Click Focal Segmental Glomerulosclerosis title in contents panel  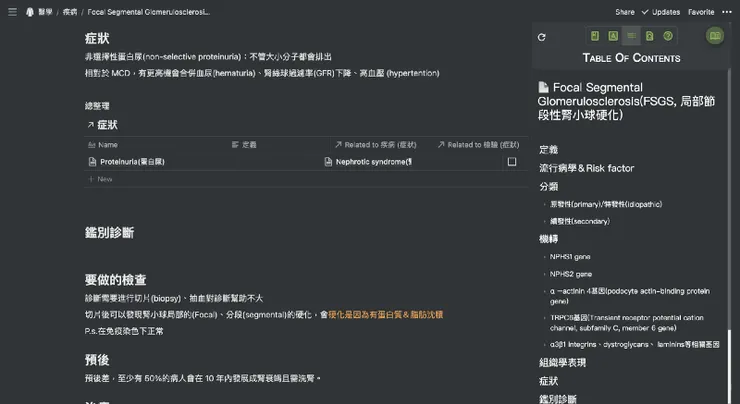[x=626, y=101]
